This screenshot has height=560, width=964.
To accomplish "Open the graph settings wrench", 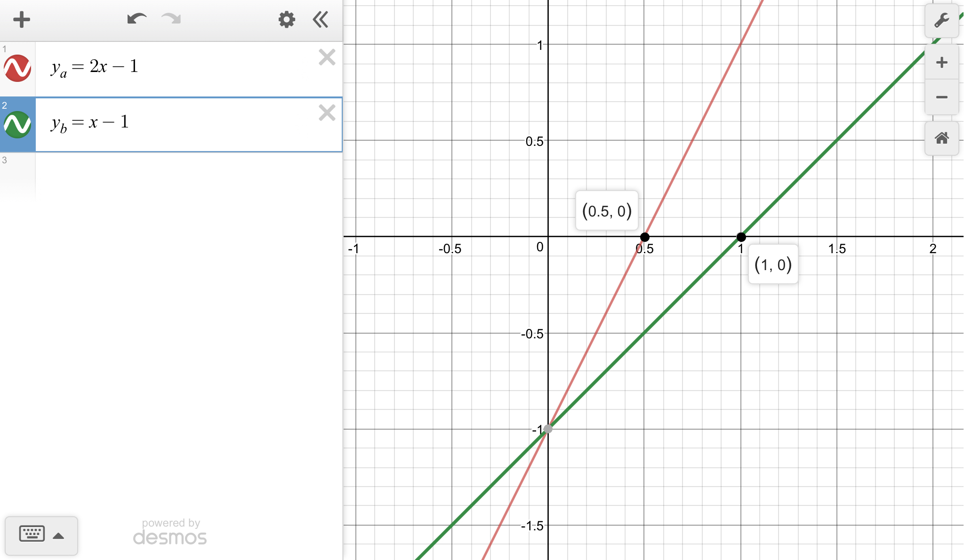I will [941, 21].
